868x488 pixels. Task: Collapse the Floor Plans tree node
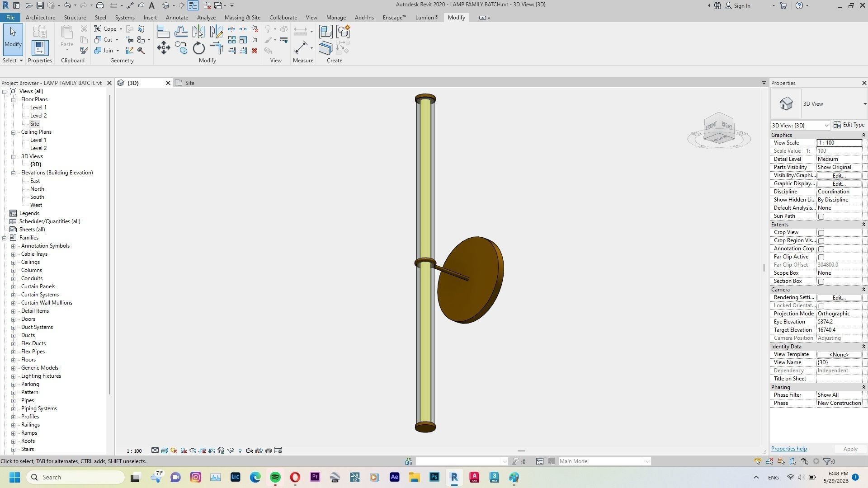14,99
